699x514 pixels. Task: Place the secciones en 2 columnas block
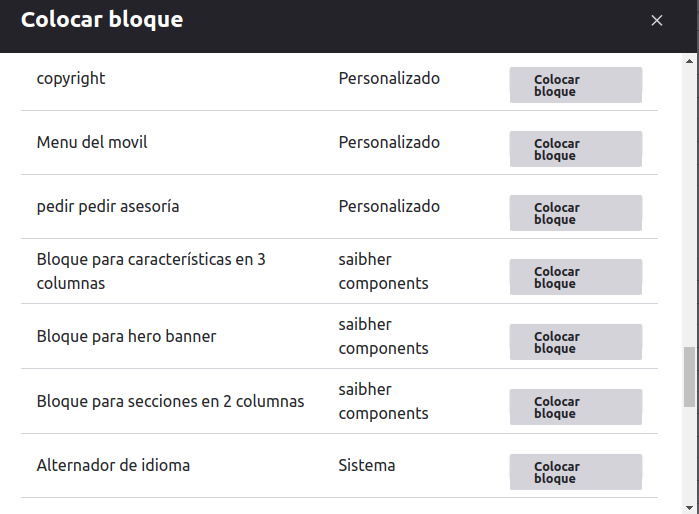point(575,407)
